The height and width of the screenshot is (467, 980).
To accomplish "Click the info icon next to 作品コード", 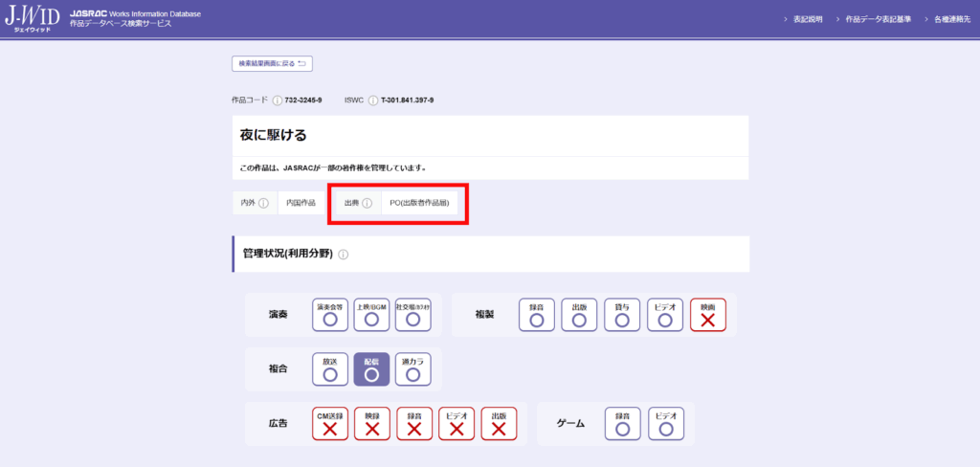I will pos(278,100).
